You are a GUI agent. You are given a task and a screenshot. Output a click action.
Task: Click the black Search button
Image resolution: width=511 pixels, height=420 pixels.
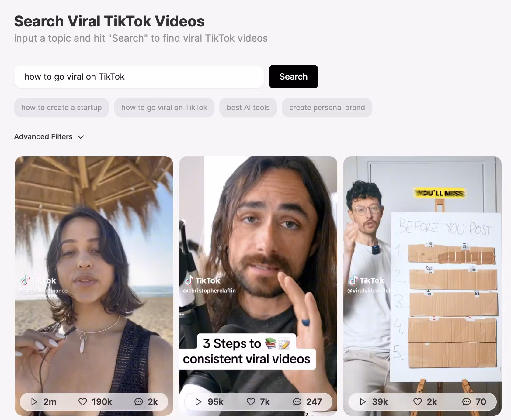294,77
